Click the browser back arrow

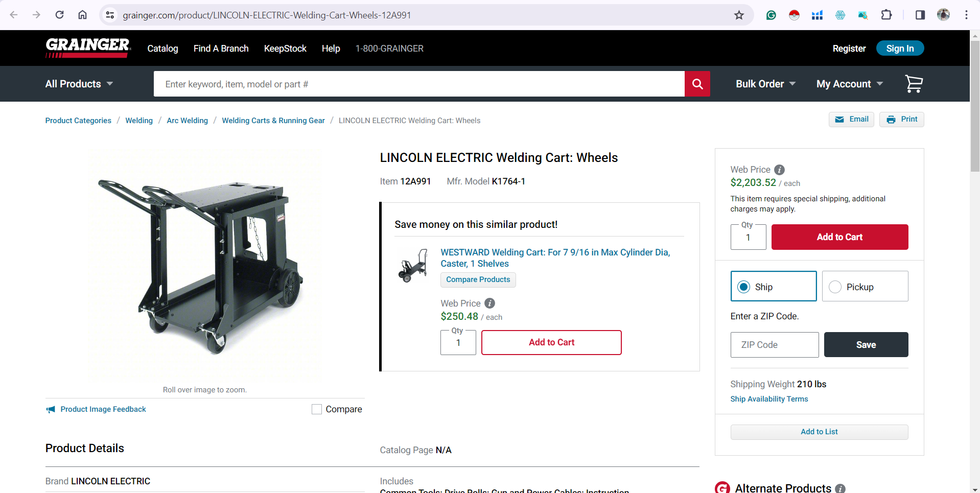[14, 15]
